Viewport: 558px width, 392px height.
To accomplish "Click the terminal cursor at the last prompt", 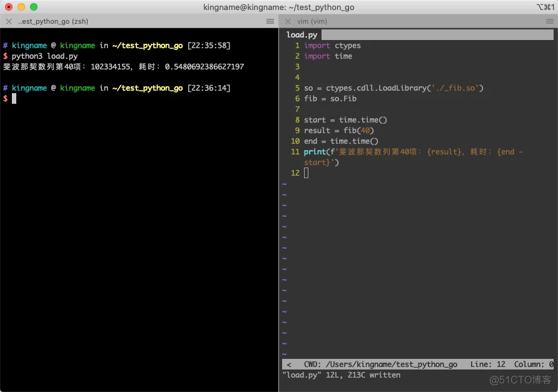I will point(14,99).
